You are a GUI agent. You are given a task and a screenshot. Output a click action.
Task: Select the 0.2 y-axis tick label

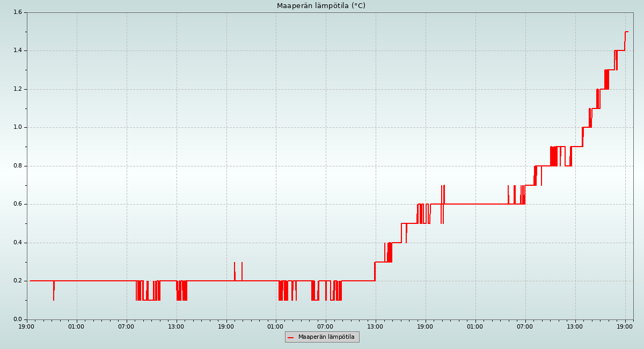tap(17, 281)
